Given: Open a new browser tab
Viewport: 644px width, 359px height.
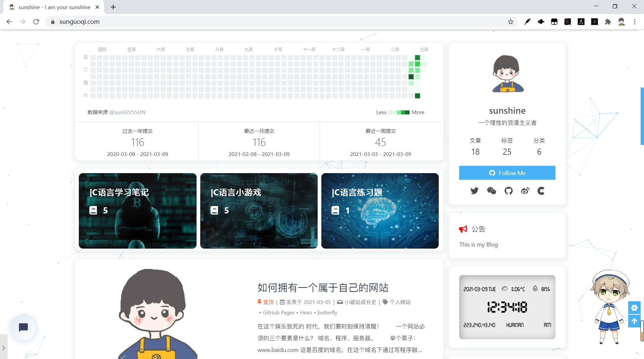Looking at the screenshot, I should point(113,7).
